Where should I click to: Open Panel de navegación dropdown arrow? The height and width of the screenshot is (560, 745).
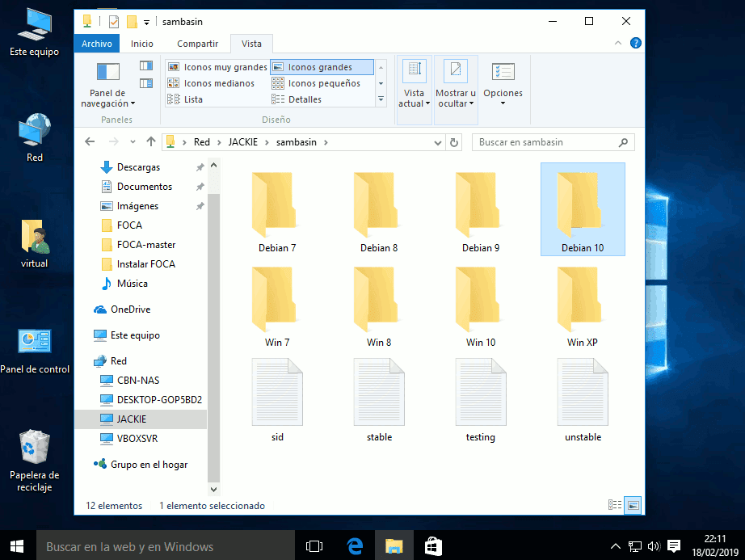pos(133,103)
